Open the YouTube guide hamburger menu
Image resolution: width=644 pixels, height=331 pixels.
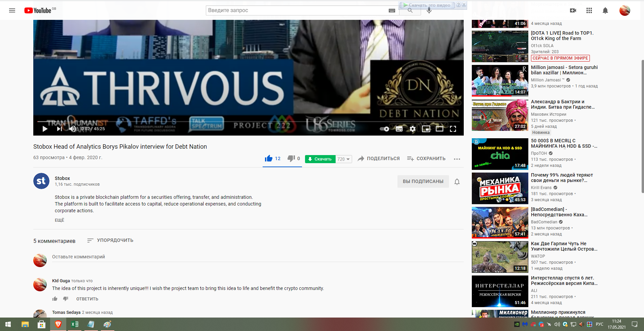pyautogui.click(x=12, y=10)
